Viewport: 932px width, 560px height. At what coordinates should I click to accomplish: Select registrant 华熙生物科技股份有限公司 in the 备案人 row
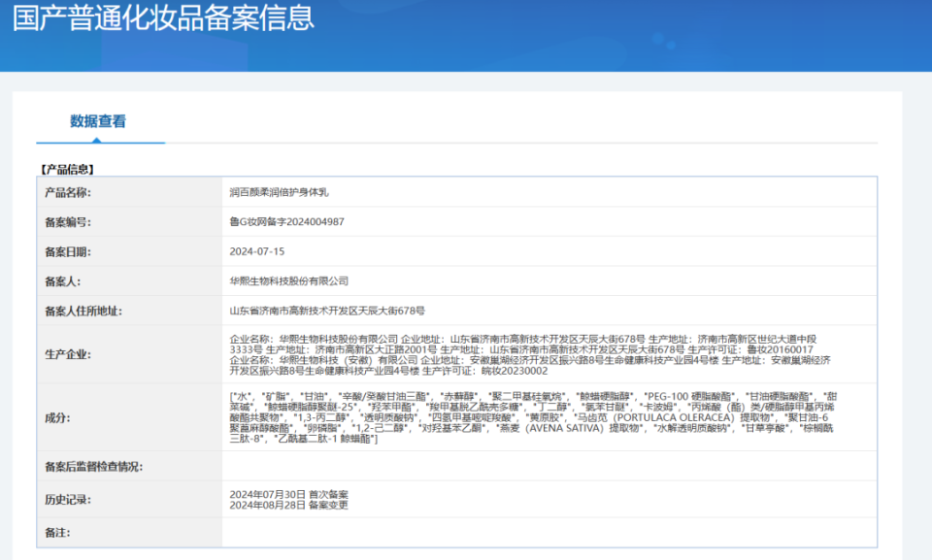(x=289, y=281)
